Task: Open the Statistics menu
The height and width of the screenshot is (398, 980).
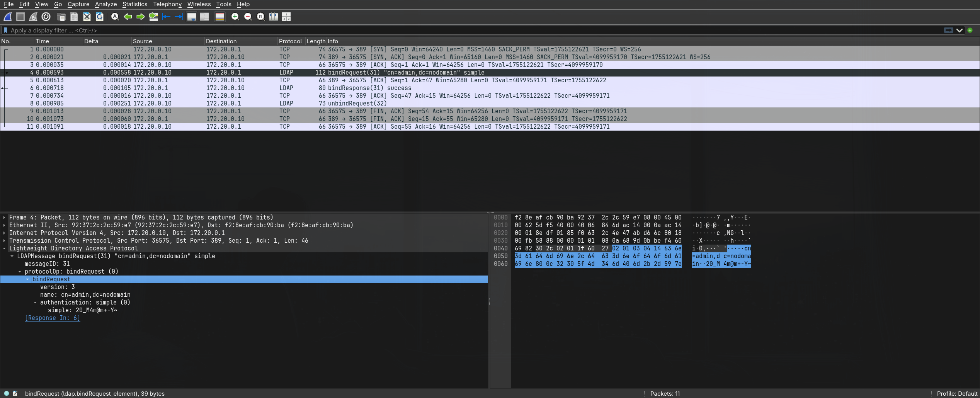Action: coord(135,4)
